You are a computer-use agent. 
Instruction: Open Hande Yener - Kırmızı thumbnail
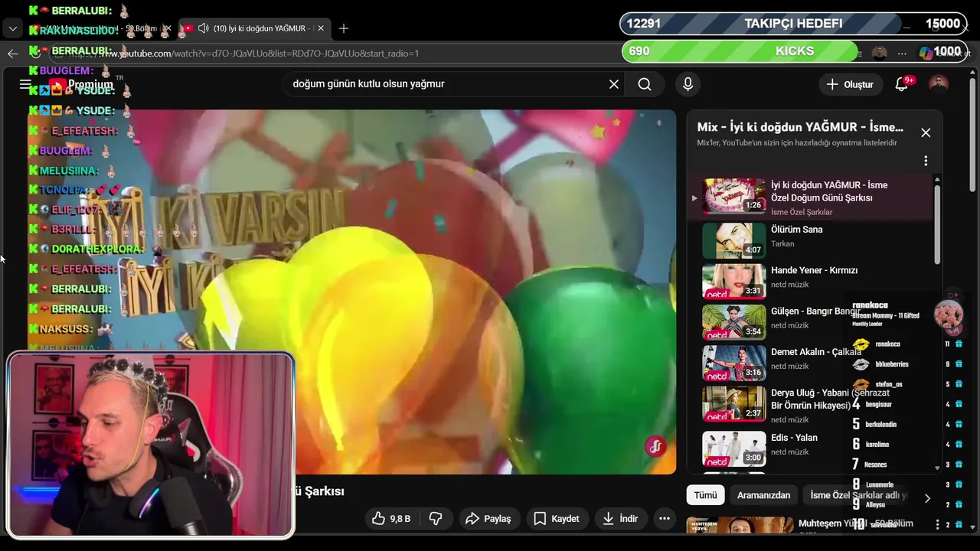tap(733, 282)
